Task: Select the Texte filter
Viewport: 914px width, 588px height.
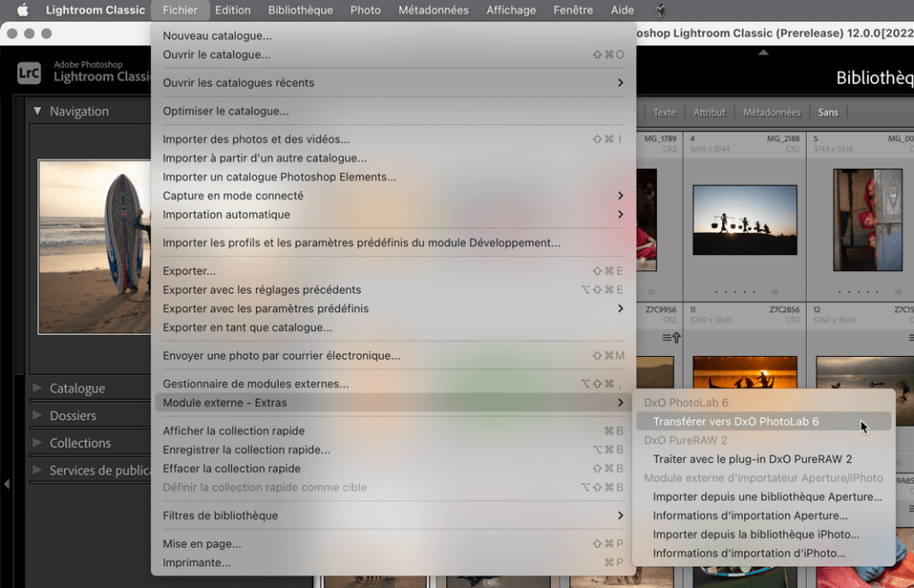Action: tap(664, 112)
